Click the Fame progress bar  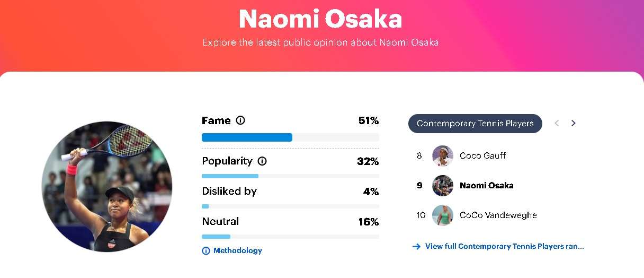click(290, 137)
